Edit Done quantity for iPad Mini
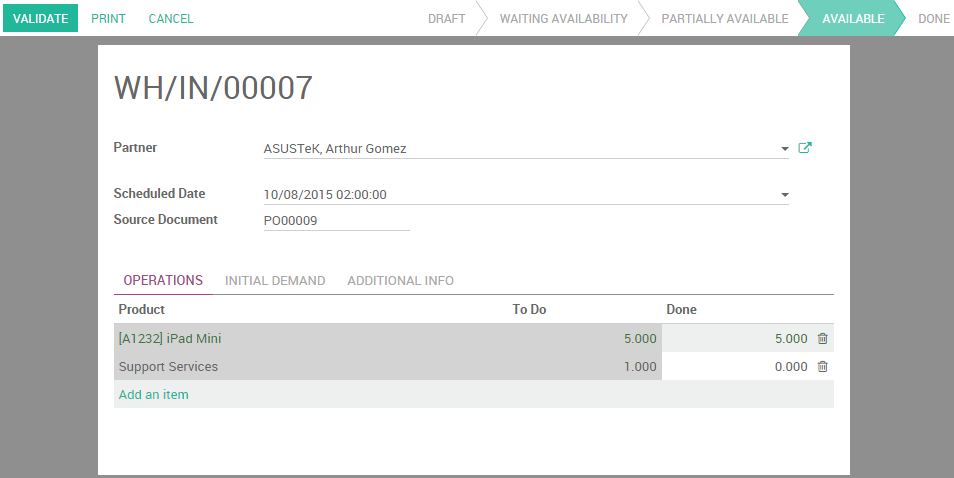Viewport: 954px width, 478px height. pyautogui.click(x=738, y=339)
